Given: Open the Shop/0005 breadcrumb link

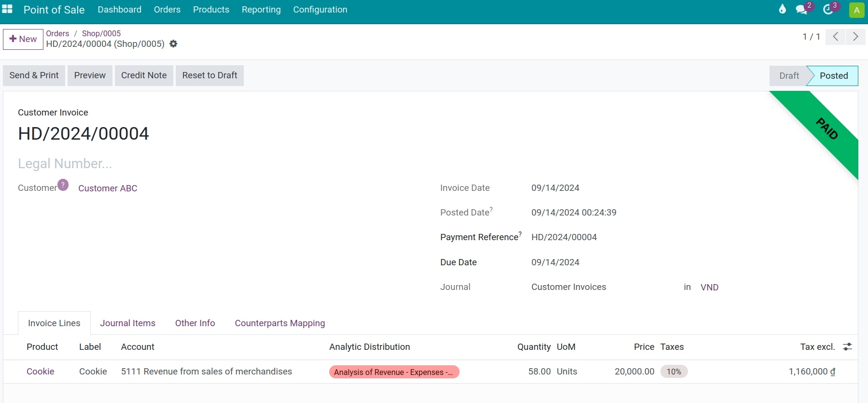Looking at the screenshot, I should [x=101, y=33].
